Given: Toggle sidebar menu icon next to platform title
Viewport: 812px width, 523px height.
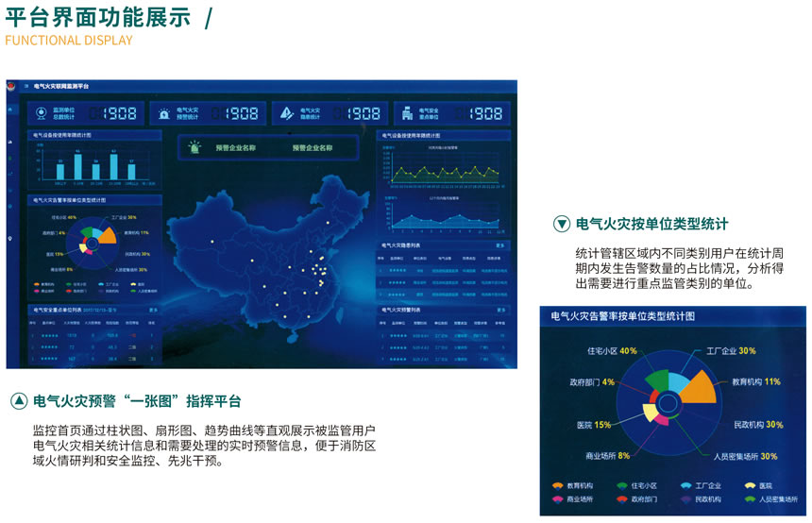Looking at the screenshot, I should [x=26, y=86].
